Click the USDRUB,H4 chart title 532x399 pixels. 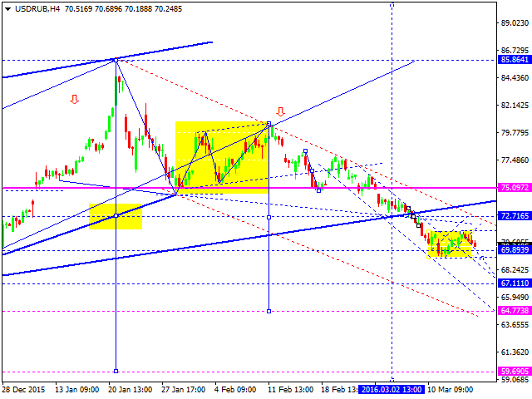[30, 7]
